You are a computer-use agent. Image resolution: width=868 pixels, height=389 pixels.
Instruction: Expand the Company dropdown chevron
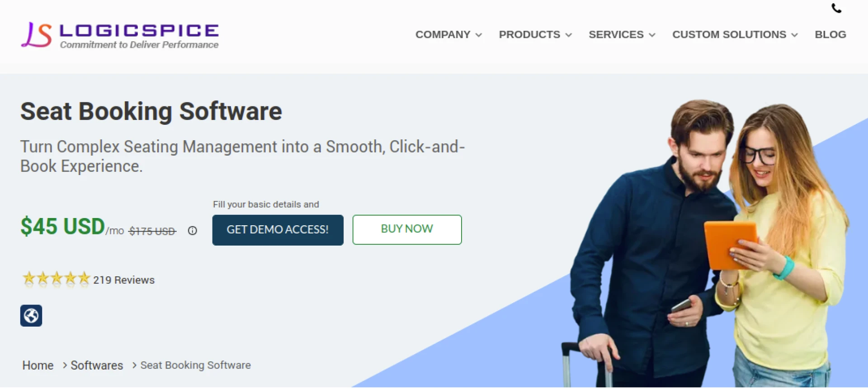point(479,35)
